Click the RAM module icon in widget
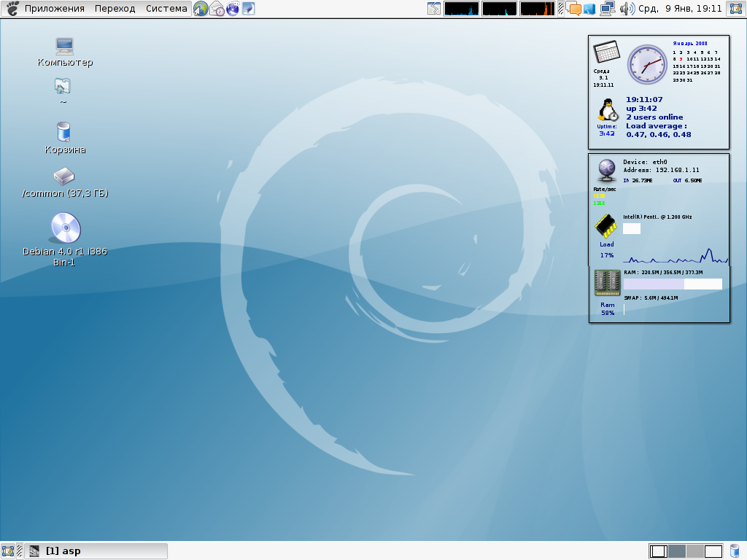747x560 pixels. point(607,282)
